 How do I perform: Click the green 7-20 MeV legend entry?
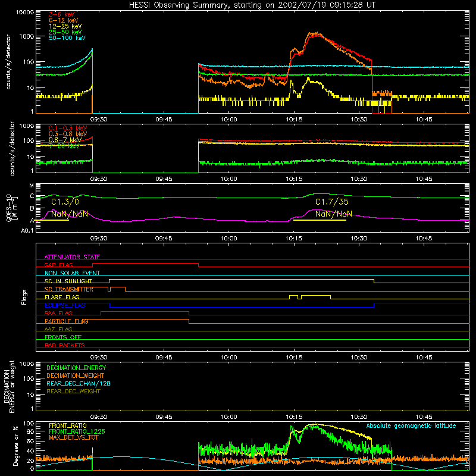click(64, 146)
